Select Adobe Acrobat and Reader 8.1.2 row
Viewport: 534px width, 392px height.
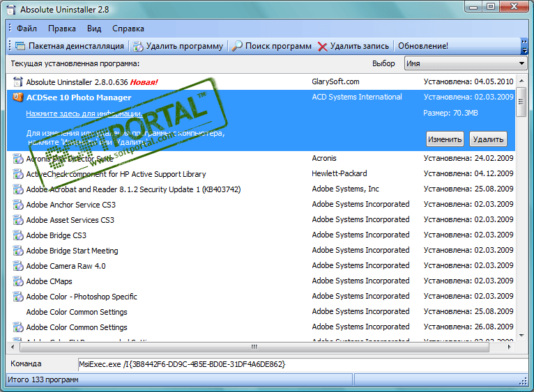tap(261, 189)
